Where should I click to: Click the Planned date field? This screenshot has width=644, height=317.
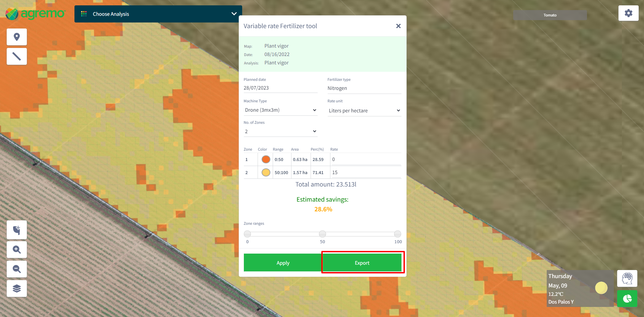[x=280, y=88]
